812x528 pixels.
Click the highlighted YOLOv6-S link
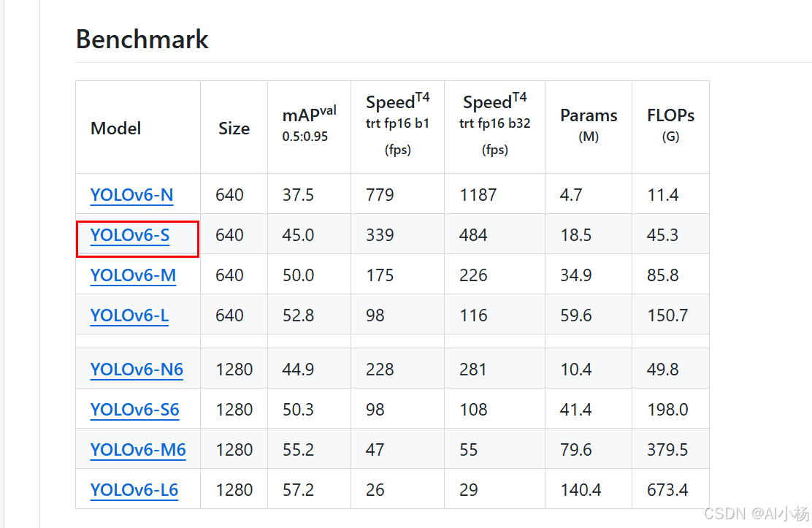(x=129, y=235)
